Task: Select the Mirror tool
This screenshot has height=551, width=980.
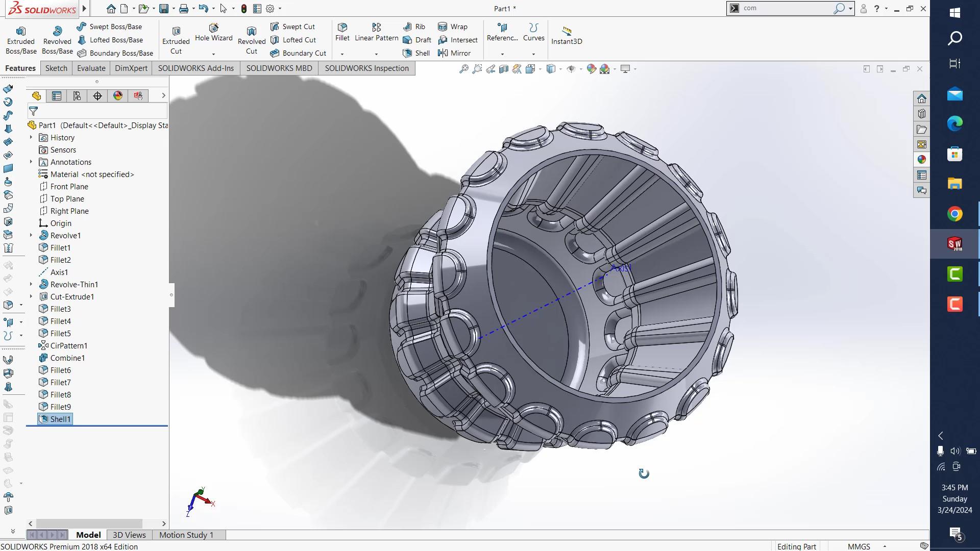Action: (454, 53)
